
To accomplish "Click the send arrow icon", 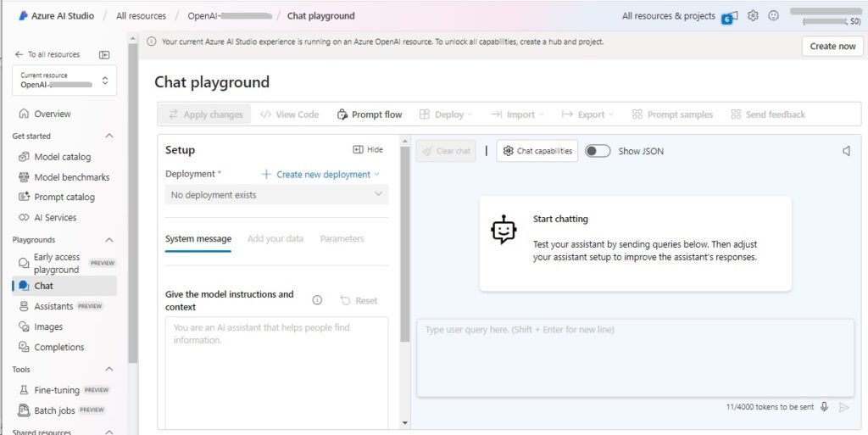I will coord(843,407).
